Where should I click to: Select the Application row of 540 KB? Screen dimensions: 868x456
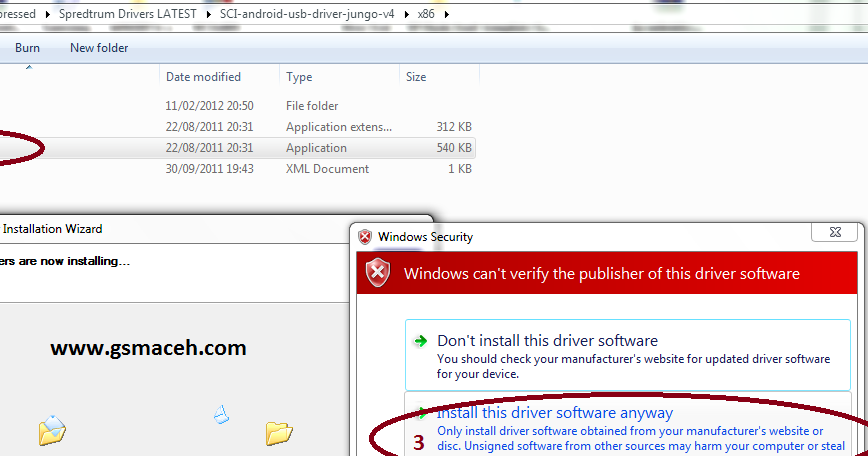coord(237,148)
